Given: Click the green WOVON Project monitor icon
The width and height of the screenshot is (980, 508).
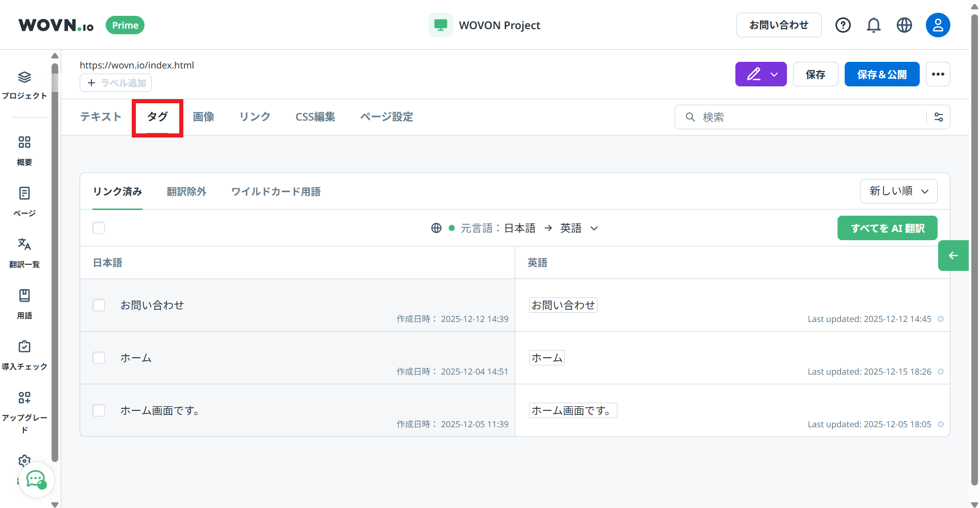Looking at the screenshot, I should coord(440,25).
